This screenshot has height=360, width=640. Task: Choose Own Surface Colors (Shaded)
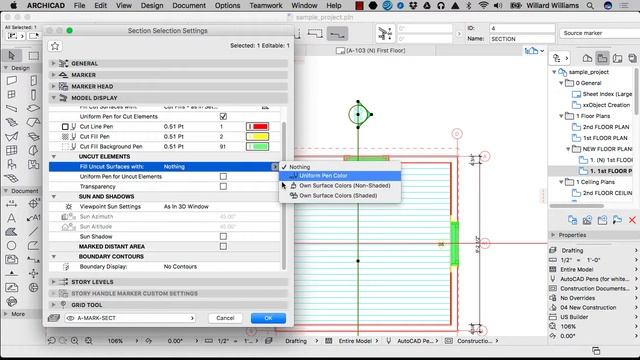coord(340,196)
